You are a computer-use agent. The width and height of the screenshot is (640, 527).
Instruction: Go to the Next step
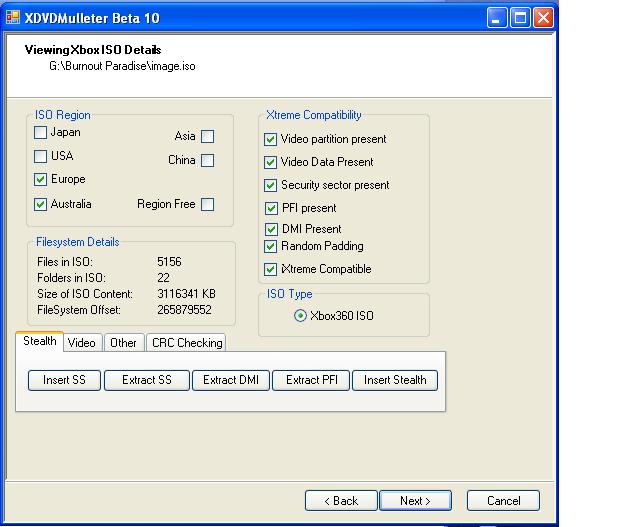(415, 501)
